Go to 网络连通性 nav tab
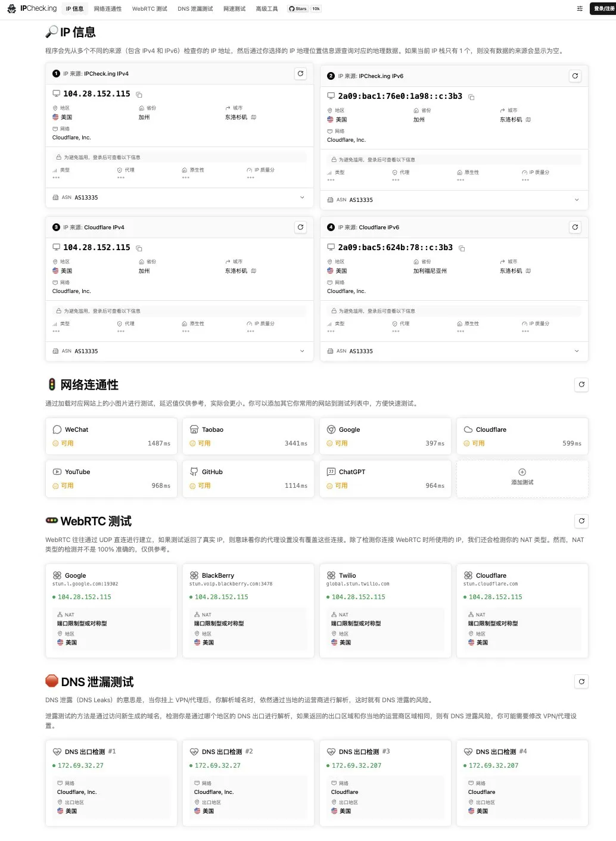The height and width of the screenshot is (841, 616). coord(108,9)
